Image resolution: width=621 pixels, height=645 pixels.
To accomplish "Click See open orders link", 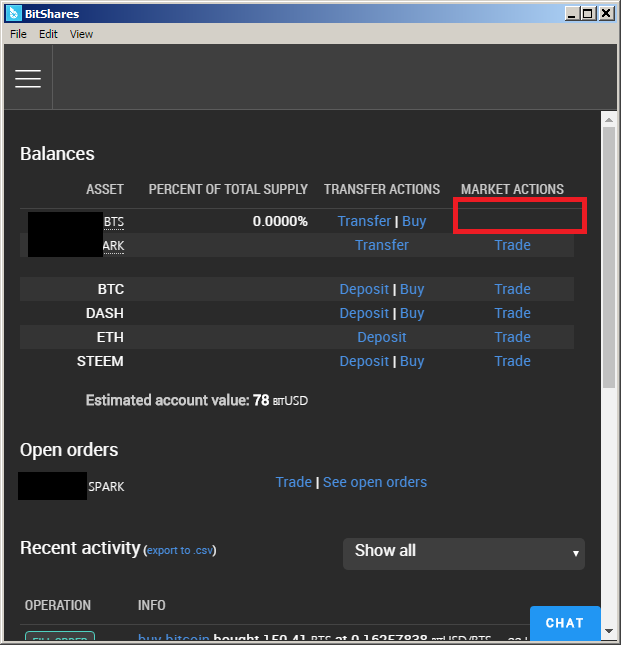I will coord(375,482).
